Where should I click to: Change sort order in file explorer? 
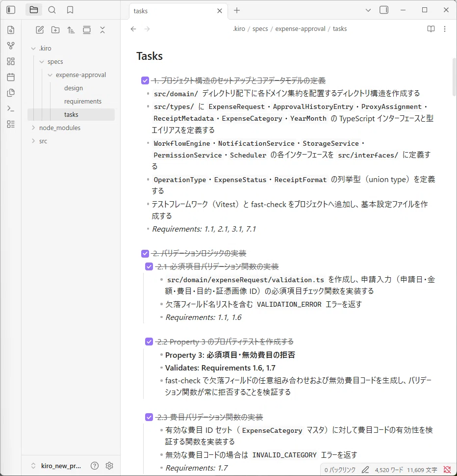(x=71, y=30)
